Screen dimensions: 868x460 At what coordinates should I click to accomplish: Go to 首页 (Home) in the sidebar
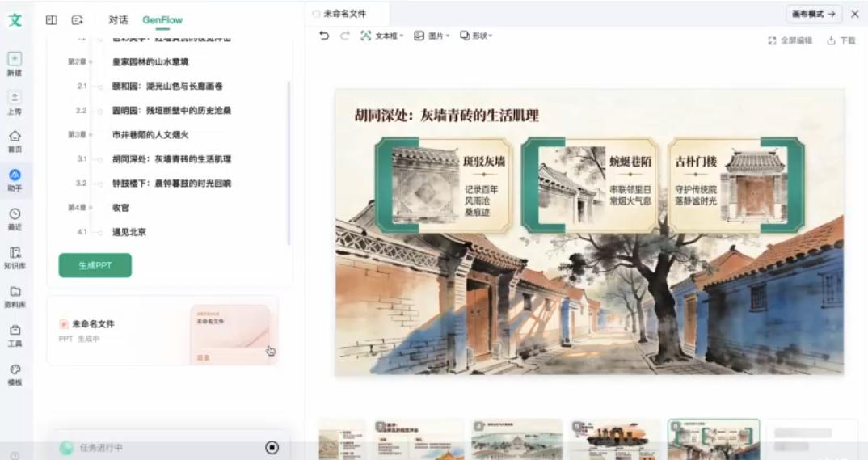pyautogui.click(x=15, y=137)
